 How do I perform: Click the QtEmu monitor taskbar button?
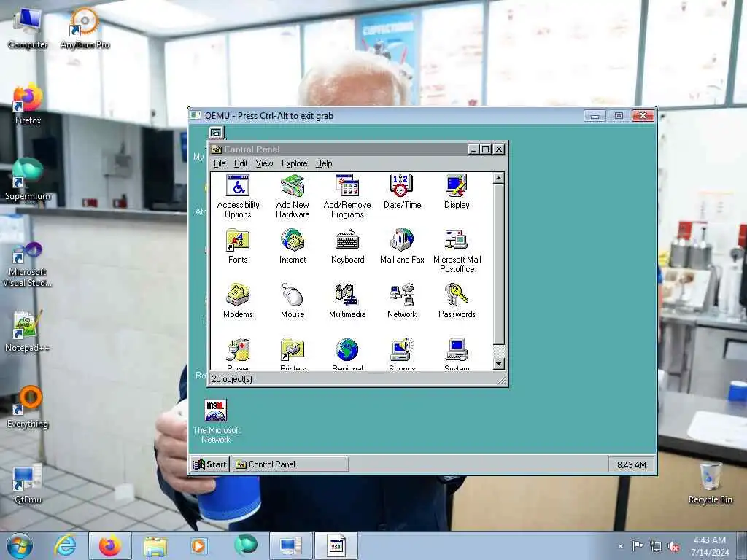290,545
